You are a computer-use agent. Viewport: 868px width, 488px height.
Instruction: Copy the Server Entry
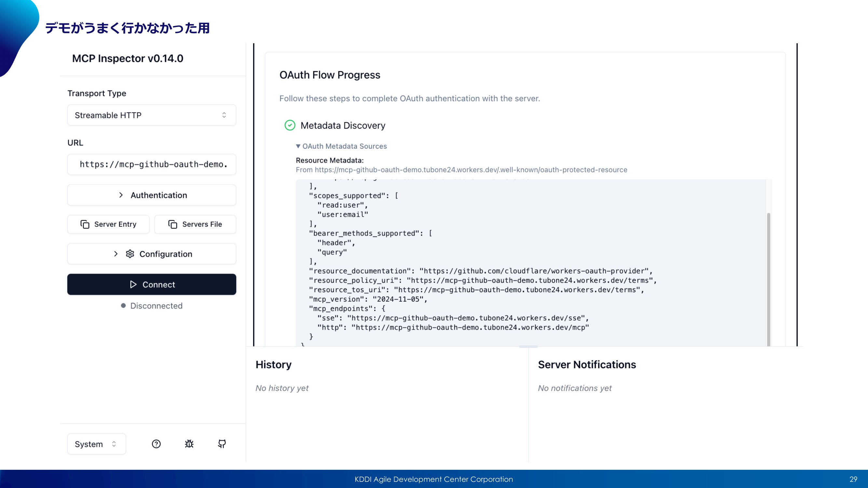pos(108,224)
